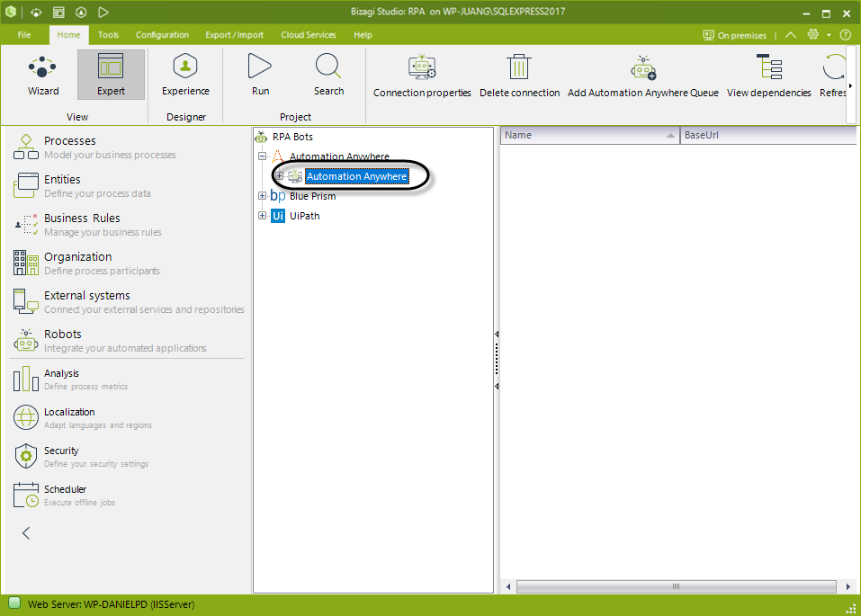Open the Experience designer
This screenshot has width=861, height=616.
185,76
